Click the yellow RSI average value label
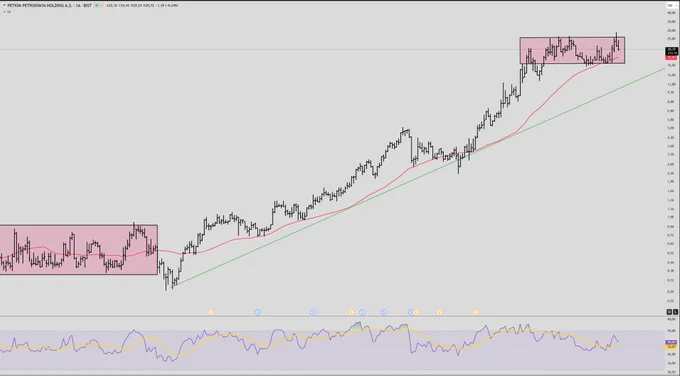680x376 pixels. 670,346
